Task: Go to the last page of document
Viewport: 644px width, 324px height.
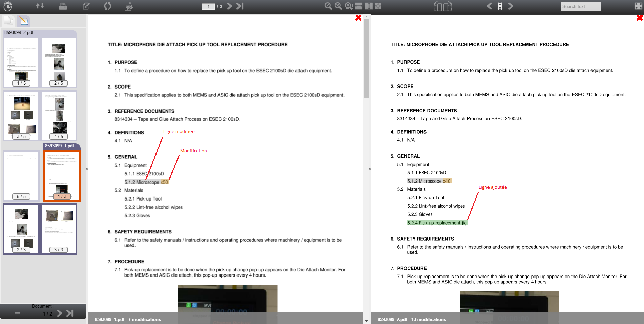Action: (240, 6)
